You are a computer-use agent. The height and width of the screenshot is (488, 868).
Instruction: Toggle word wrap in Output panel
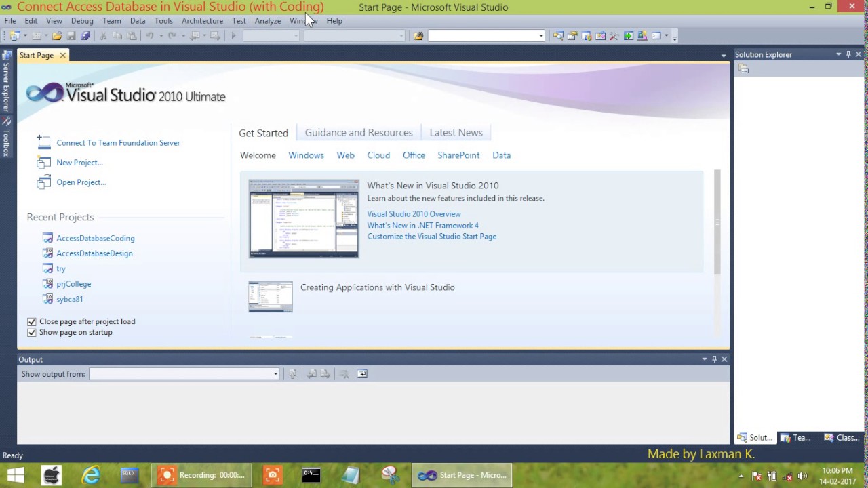pyautogui.click(x=362, y=374)
